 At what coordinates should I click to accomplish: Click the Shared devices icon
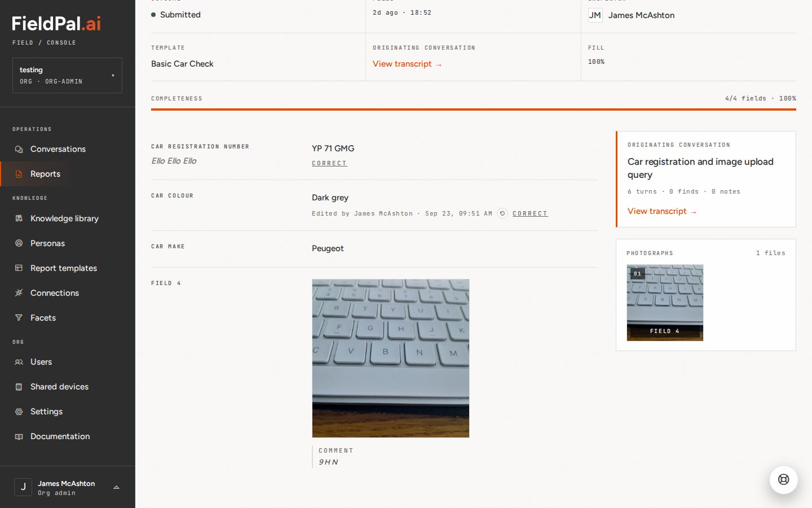click(19, 387)
